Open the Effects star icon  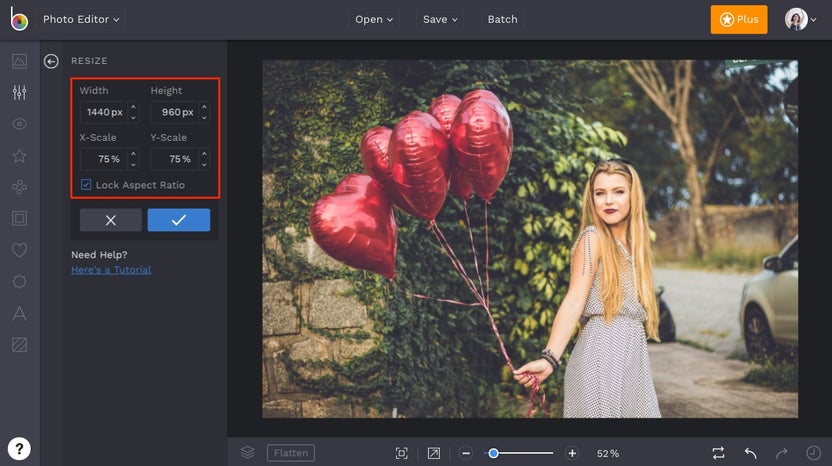19,156
